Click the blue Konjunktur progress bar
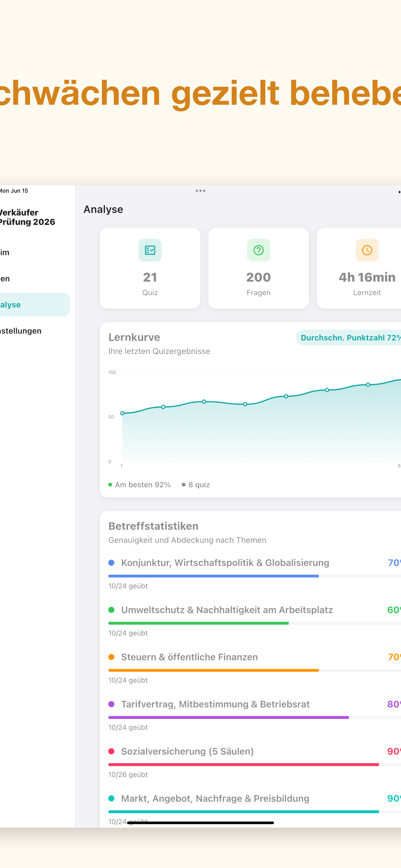 (x=214, y=576)
